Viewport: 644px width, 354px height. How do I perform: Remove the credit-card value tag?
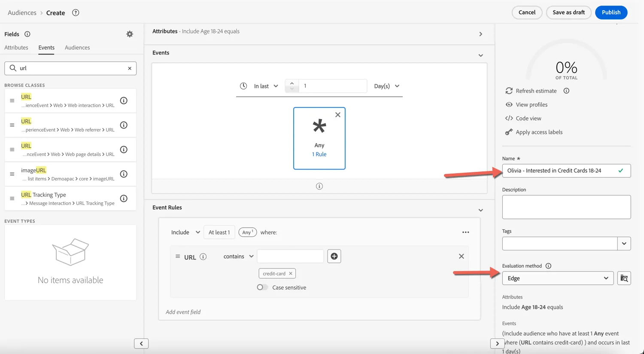(291, 274)
